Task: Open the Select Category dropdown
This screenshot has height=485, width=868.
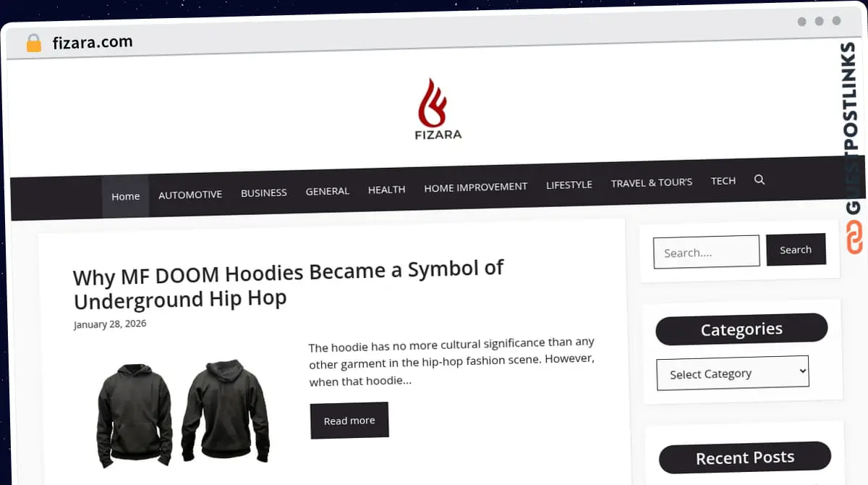Action: click(732, 373)
